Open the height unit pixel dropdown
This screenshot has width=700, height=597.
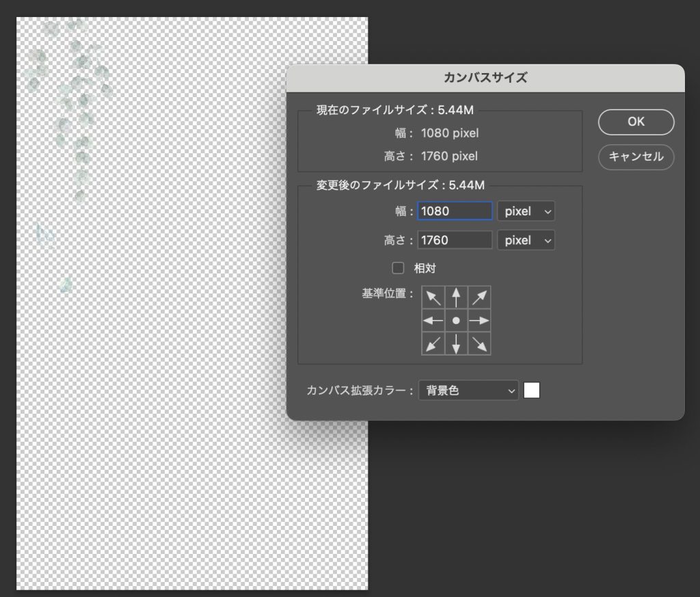click(526, 241)
